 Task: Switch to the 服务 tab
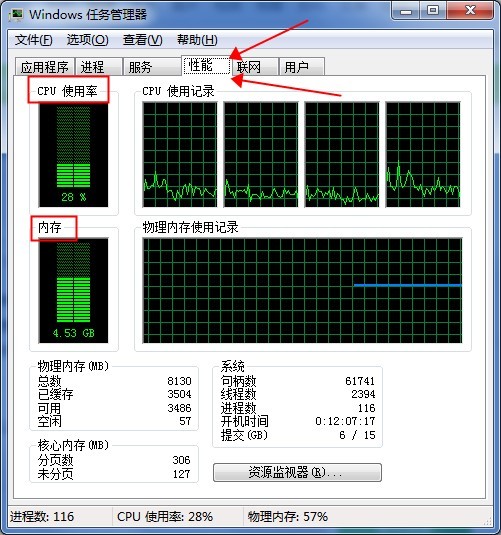coord(152,67)
